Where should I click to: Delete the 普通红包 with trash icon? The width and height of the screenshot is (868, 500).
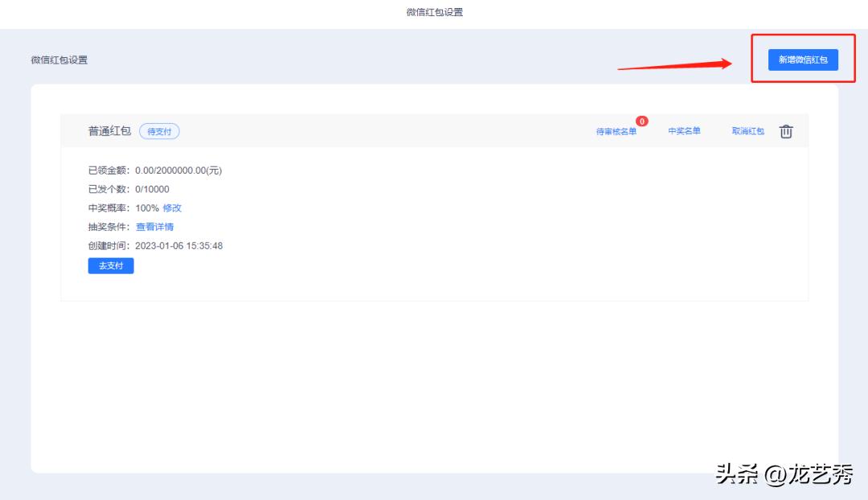click(x=786, y=131)
